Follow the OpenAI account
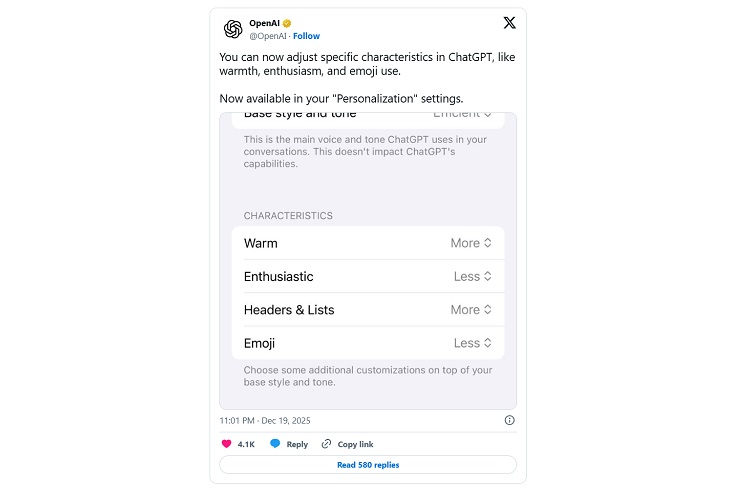 [307, 36]
